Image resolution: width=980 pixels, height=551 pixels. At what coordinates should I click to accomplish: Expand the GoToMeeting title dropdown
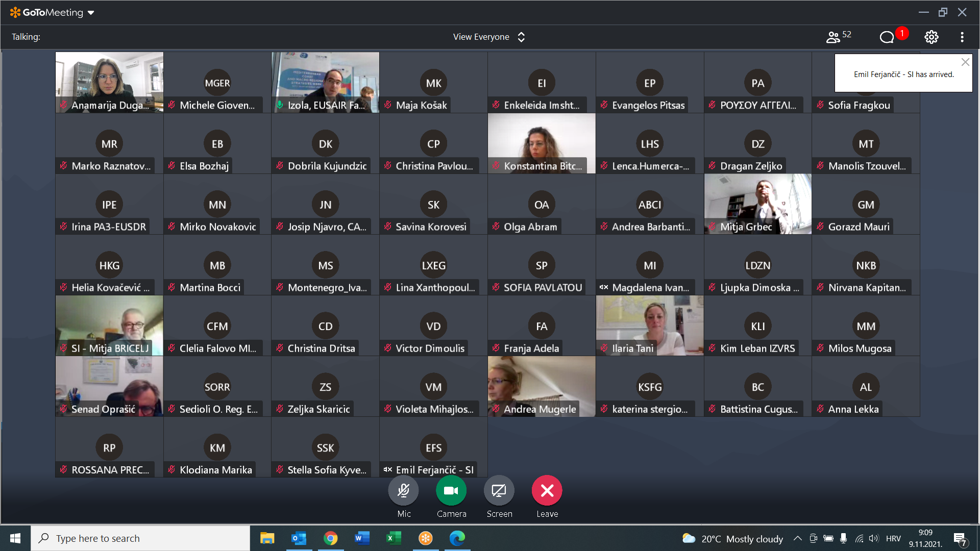(91, 13)
